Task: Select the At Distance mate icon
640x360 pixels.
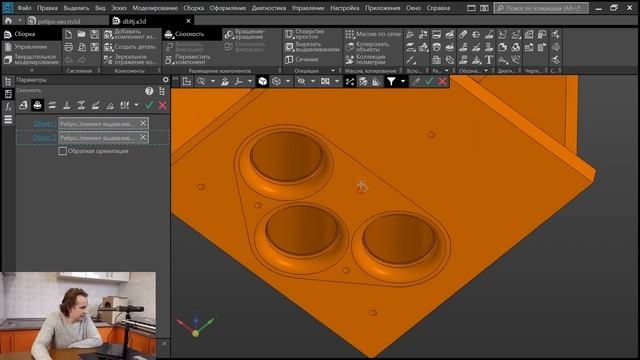Action: [x=81, y=105]
